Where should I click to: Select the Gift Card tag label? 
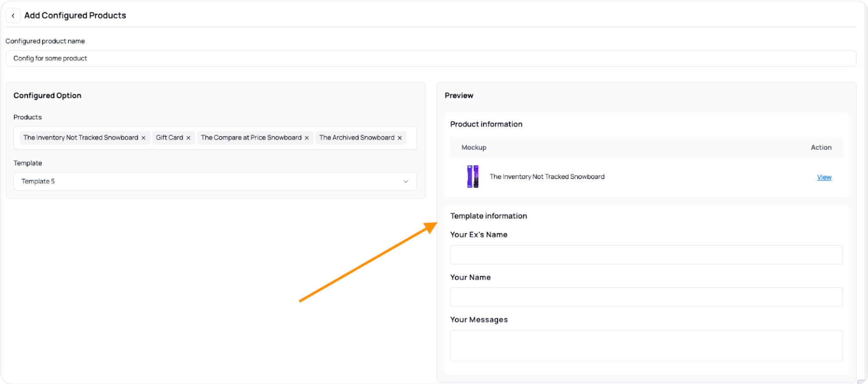pos(169,137)
